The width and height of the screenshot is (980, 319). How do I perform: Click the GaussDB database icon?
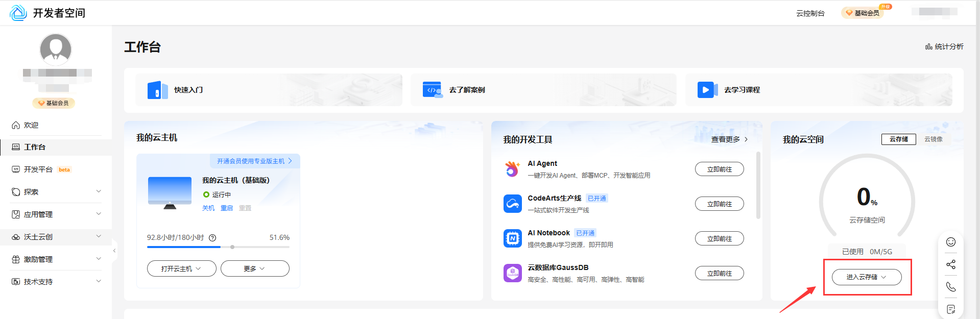click(512, 273)
